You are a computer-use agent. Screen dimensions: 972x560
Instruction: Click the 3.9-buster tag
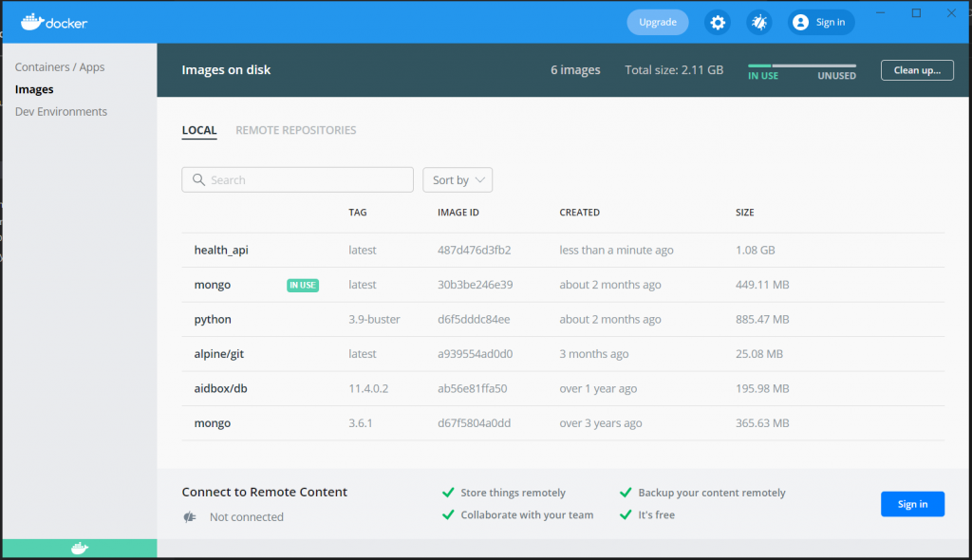(x=374, y=319)
